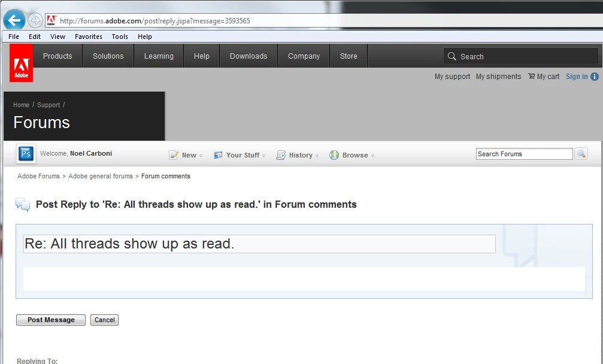Go to Home breadcrumb link
The width and height of the screenshot is (603, 364).
[x=21, y=105]
